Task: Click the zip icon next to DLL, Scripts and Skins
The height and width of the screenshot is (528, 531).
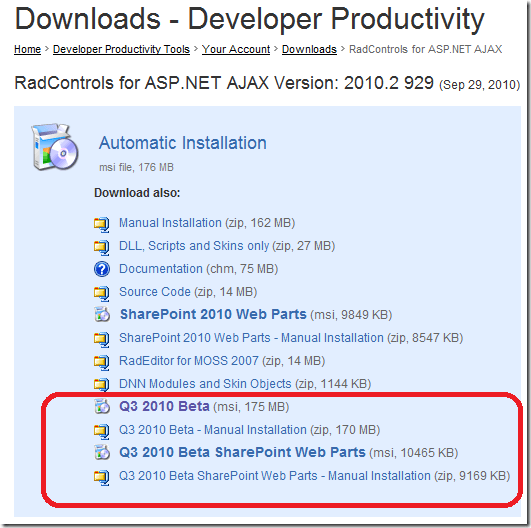Action: (x=102, y=247)
